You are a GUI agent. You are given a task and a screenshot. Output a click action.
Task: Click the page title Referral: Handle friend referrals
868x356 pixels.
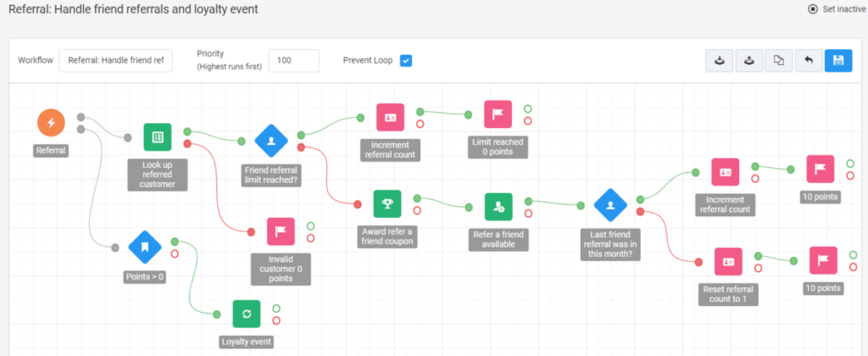pos(133,8)
